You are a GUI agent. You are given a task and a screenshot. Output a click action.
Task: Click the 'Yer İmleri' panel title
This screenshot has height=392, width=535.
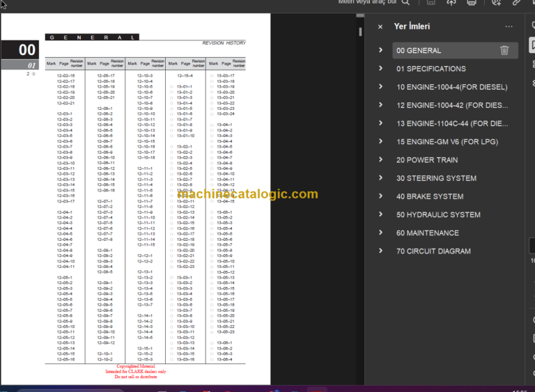pos(412,26)
